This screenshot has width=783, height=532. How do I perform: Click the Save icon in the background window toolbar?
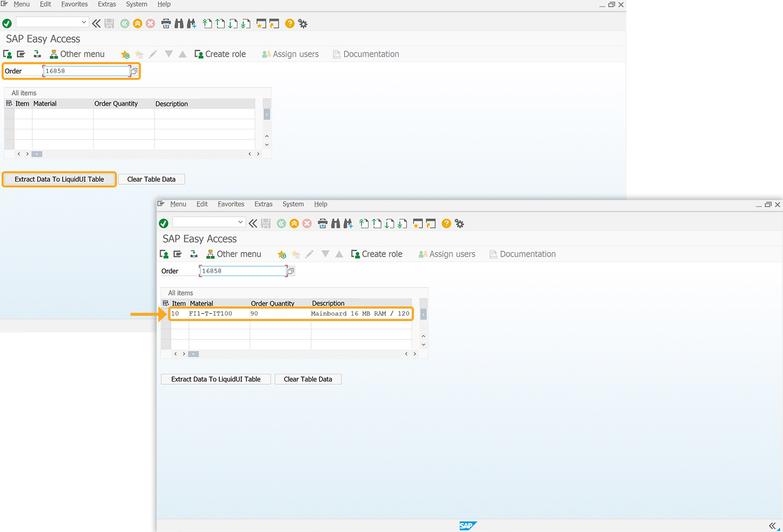click(x=109, y=23)
